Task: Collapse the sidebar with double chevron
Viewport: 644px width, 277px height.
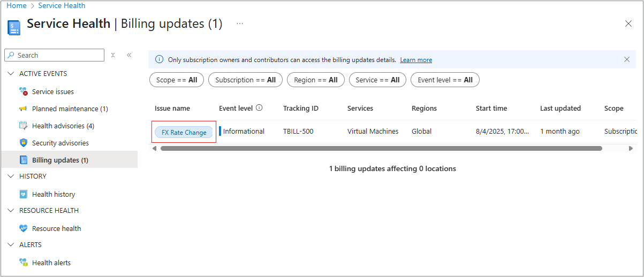Action: [x=129, y=55]
